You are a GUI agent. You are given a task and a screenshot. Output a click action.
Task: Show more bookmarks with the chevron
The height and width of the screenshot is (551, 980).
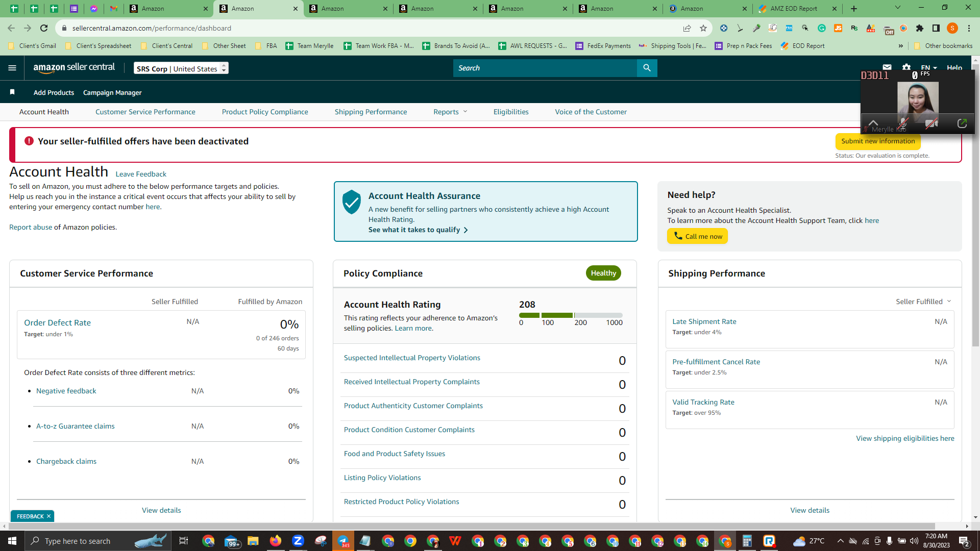pyautogui.click(x=901, y=46)
